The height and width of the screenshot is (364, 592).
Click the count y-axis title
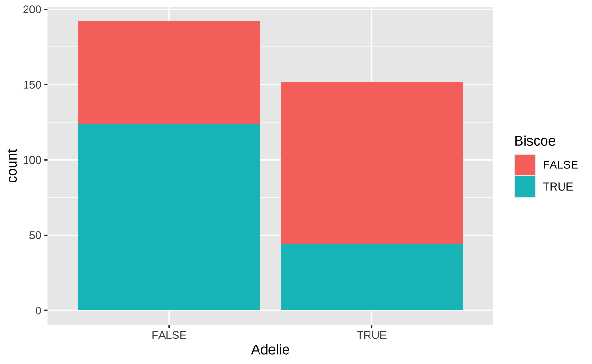12,165
